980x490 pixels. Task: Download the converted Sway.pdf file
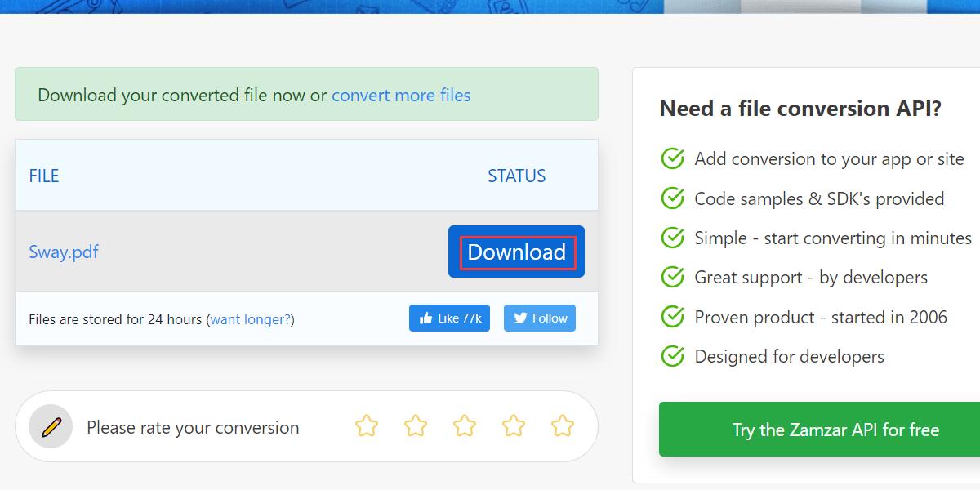coord(516,252)
